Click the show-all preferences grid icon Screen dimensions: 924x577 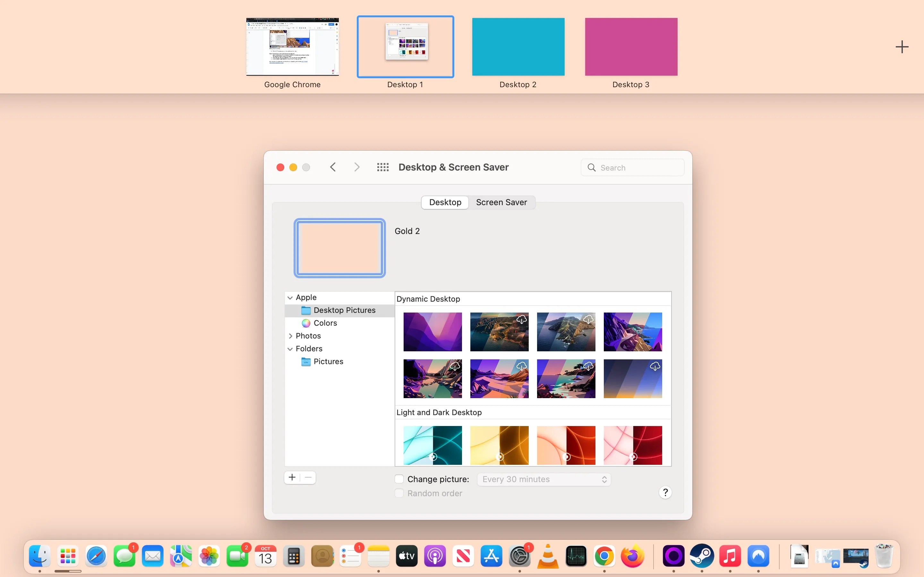click(382, 167)
